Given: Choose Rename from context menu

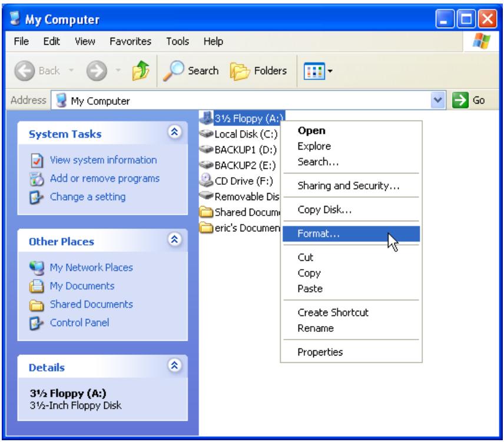Looking at the screenshot, I should click(x=351, y=328).
